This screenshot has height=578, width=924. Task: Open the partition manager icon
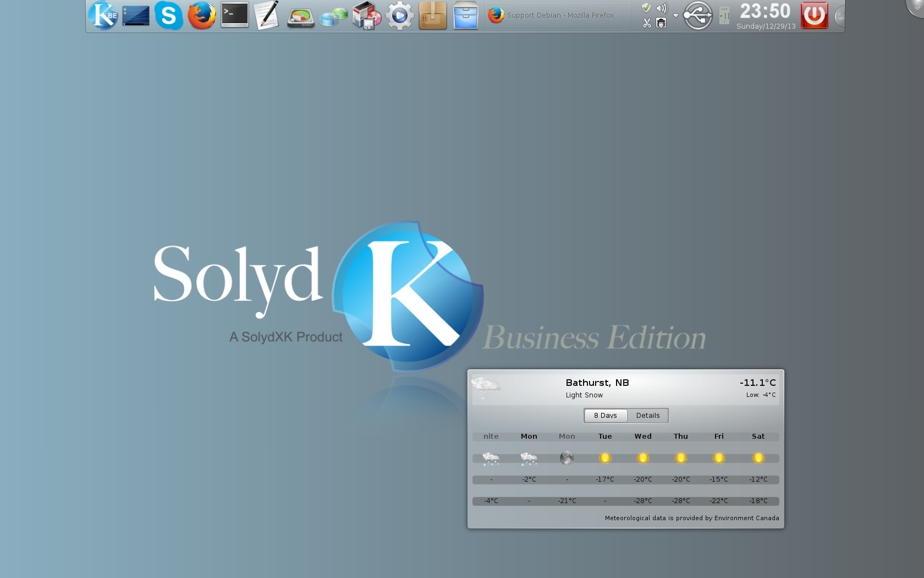pos(334,17)
